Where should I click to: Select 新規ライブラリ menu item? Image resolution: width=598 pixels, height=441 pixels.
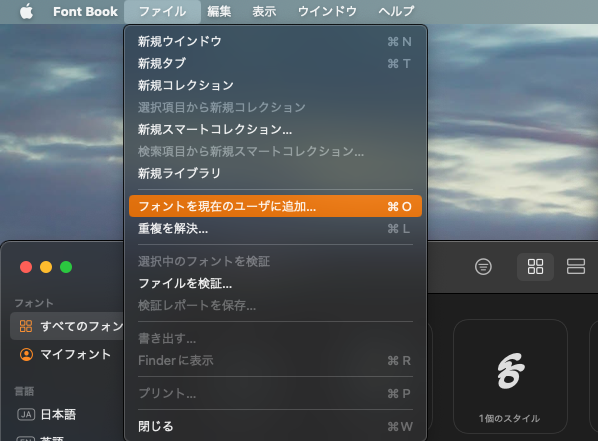click(x=275, y=174)
